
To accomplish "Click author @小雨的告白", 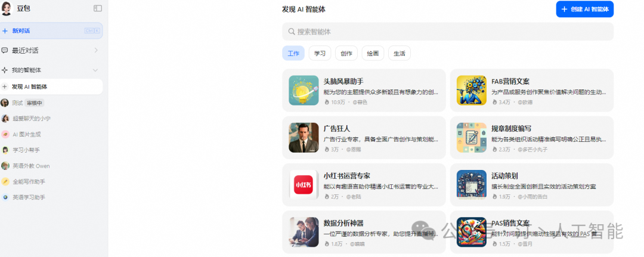I will point(532,197).
